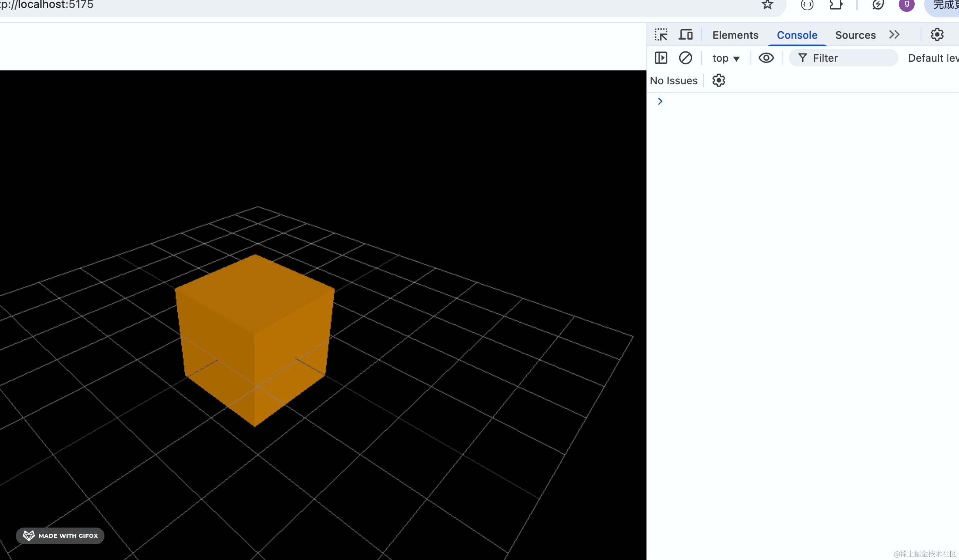Image resolution: width=959 pixels, height=560 pixels.
Task: Open the profile avatar menu
Action: [x=906, y=4]
